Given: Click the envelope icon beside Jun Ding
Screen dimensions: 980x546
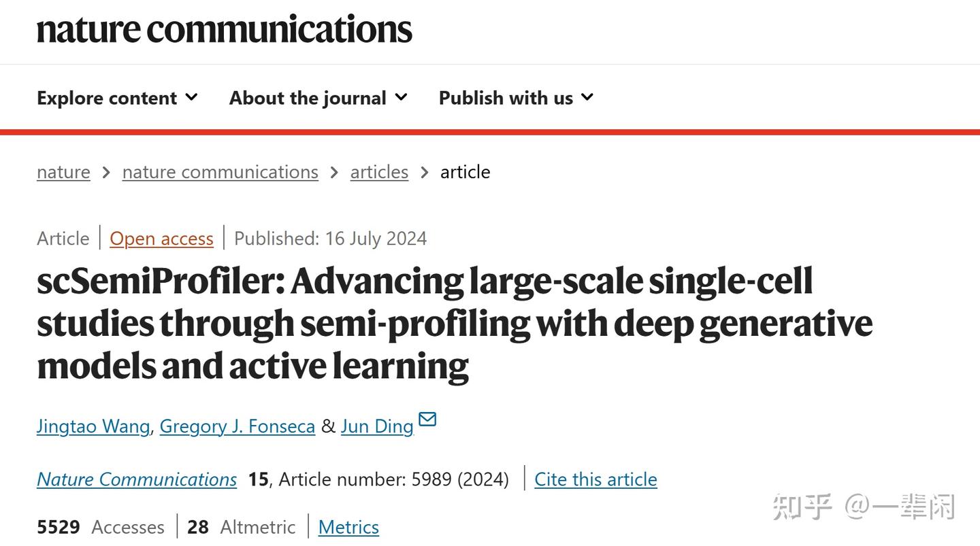Looking at the screenshot, I should (427, 419).
